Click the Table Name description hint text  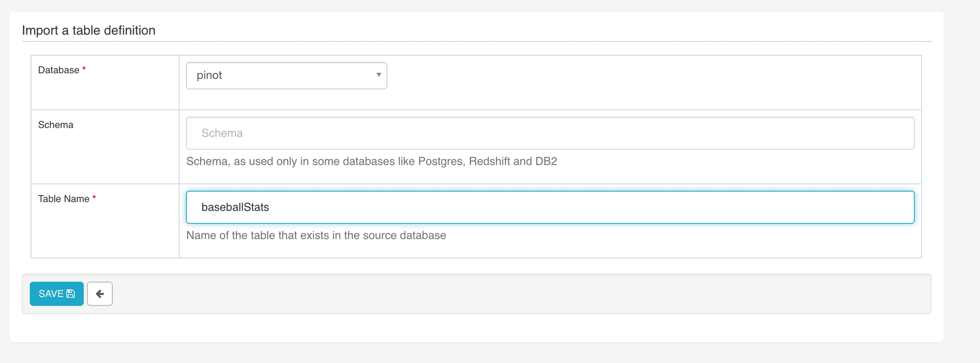(316, 235)
